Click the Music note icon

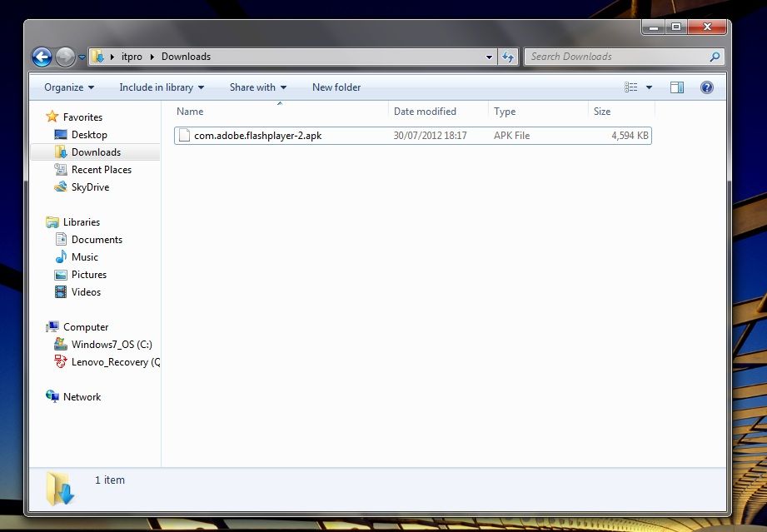tap(61, 256)
